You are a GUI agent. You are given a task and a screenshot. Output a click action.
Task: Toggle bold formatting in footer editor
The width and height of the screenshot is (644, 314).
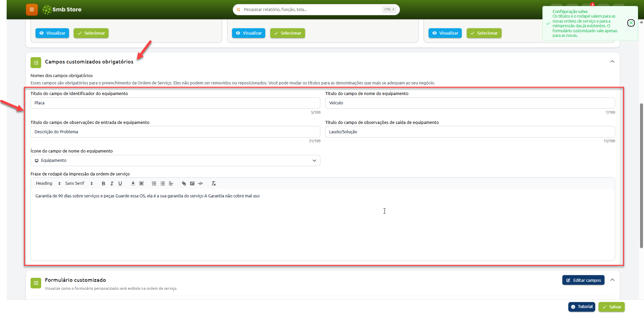[x=103, y=183]
